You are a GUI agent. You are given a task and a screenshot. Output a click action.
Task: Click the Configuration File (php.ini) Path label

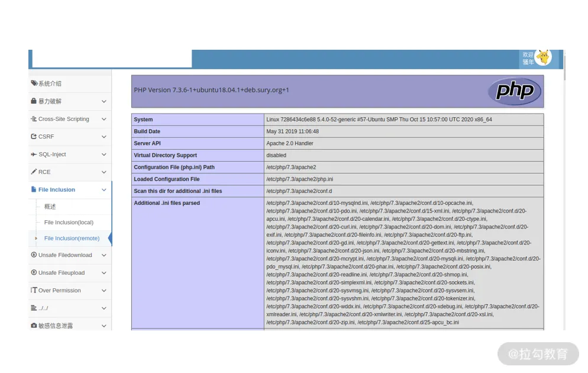[x=175, y=168]
